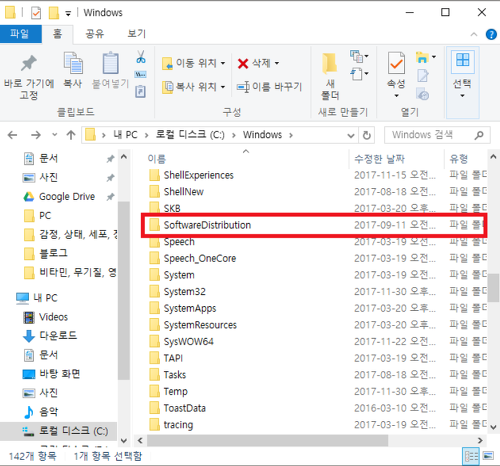Sort by 유형 (Type) column header
The width and height of the screenshot is (500, 466).
(459, 159)
